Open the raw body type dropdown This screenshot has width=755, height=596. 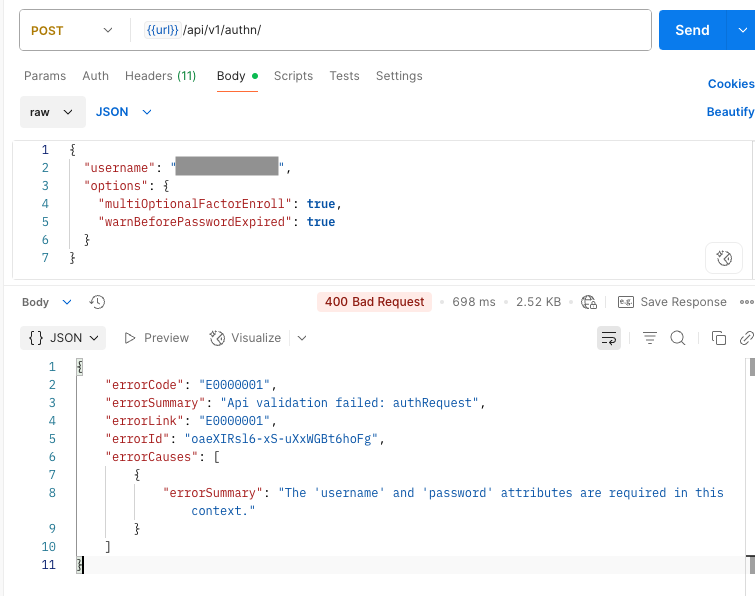[x=52, y=112]
